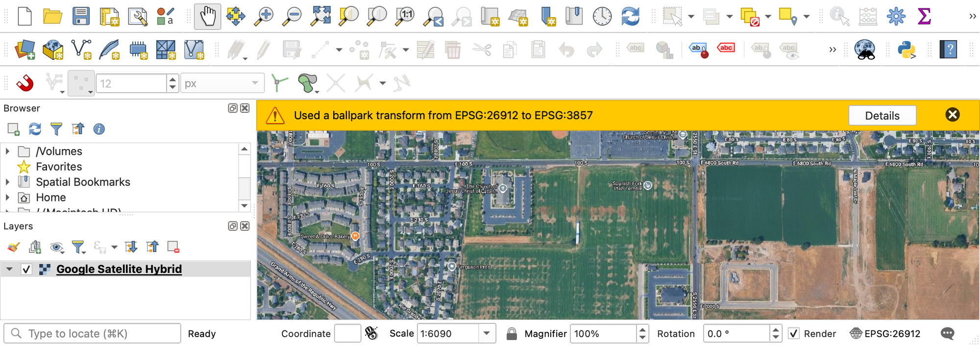Toggle the pin/unpin labels tool
Screen dimensions: 980x346
(699, 49)
